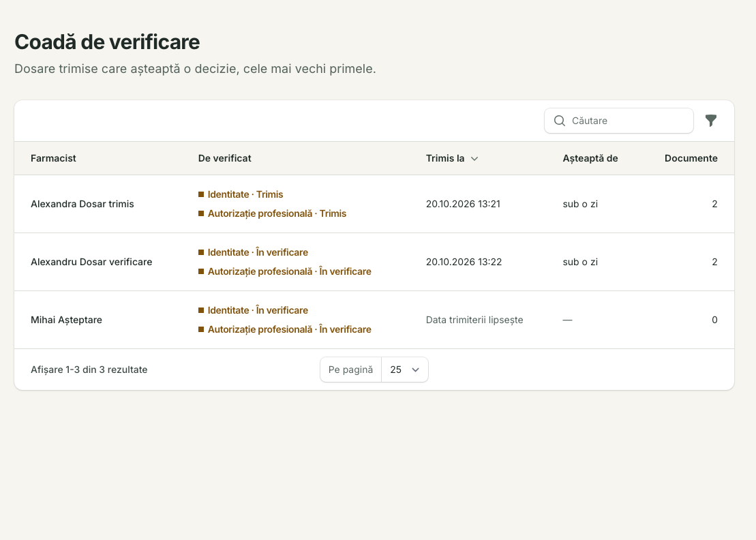The width and height of the screenshot is (756, 540).
Task: Select date 20.10.2026 13:22
Action: (x=464, y=262)
